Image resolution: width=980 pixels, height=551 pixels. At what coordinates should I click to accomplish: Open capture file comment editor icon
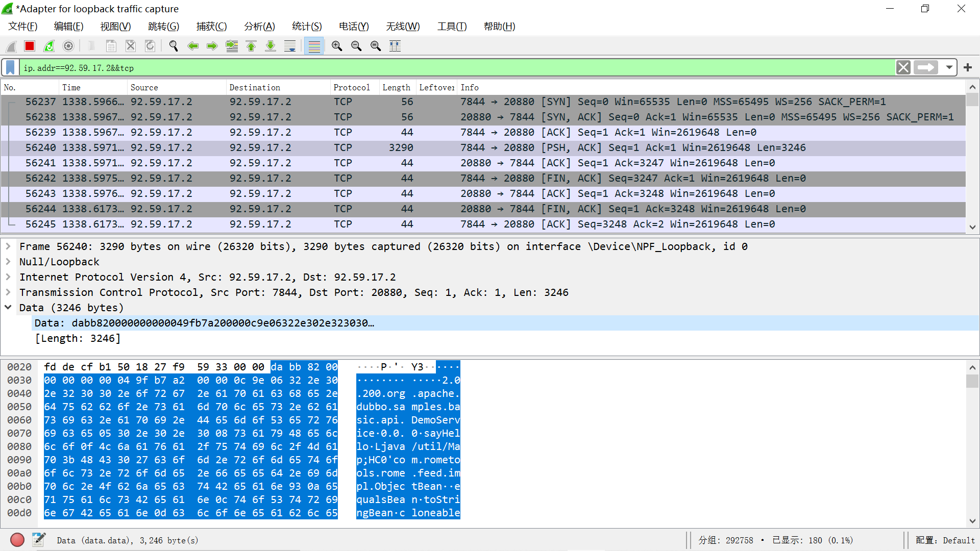38,540
